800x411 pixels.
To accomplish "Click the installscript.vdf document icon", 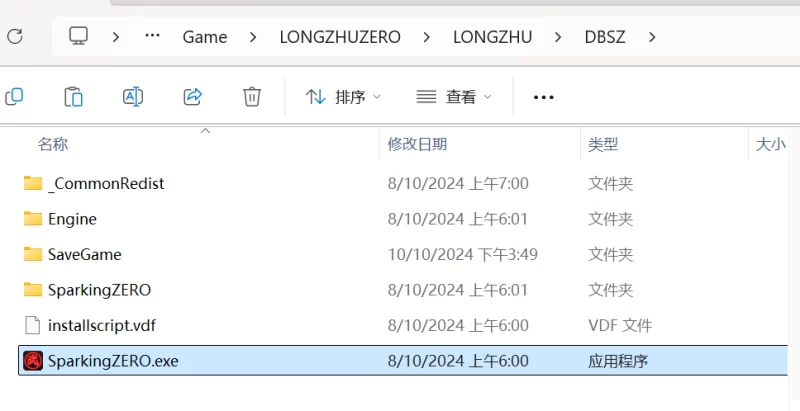I will pos(33,325).
